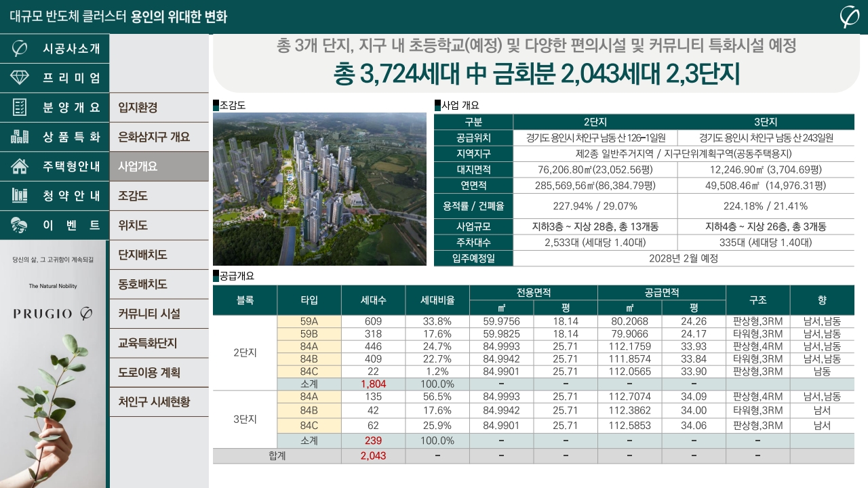
Task: Select 입지환경 submenu item
Action: tap(159, 107)
